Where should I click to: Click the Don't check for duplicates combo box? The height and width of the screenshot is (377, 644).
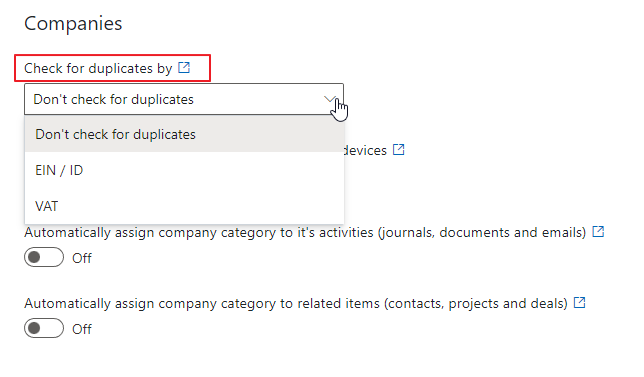(x=184, y=99)
